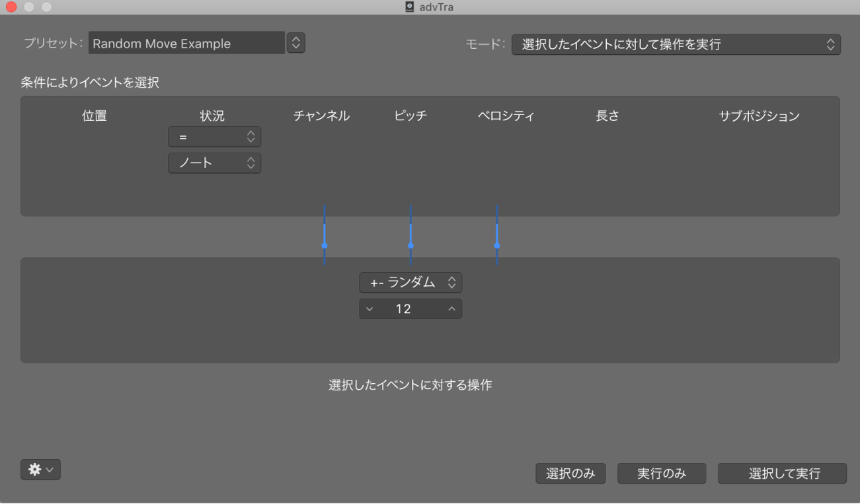Click the 長さ column header
The image size is (860, 504).
[607, 116]
